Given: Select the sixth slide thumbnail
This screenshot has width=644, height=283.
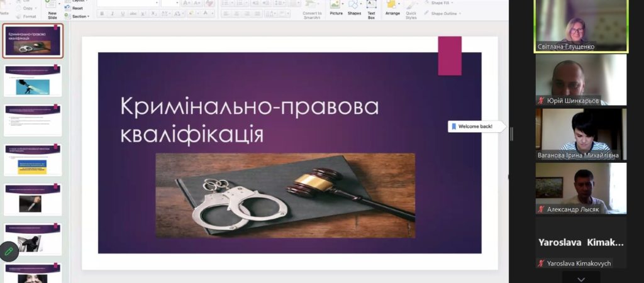Looking at the screenshot, I should point(33,239).
